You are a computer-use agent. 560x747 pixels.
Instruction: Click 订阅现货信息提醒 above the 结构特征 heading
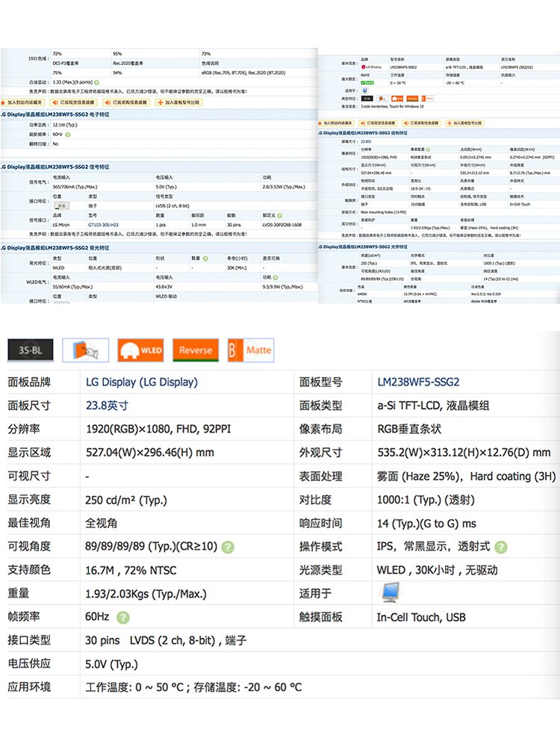(x=379, y=123)
